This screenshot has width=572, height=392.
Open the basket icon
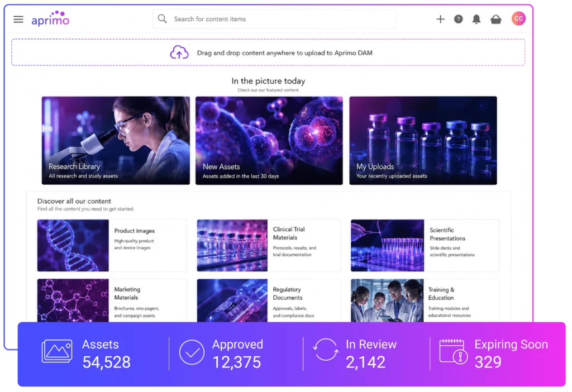[x=496, y=19]
